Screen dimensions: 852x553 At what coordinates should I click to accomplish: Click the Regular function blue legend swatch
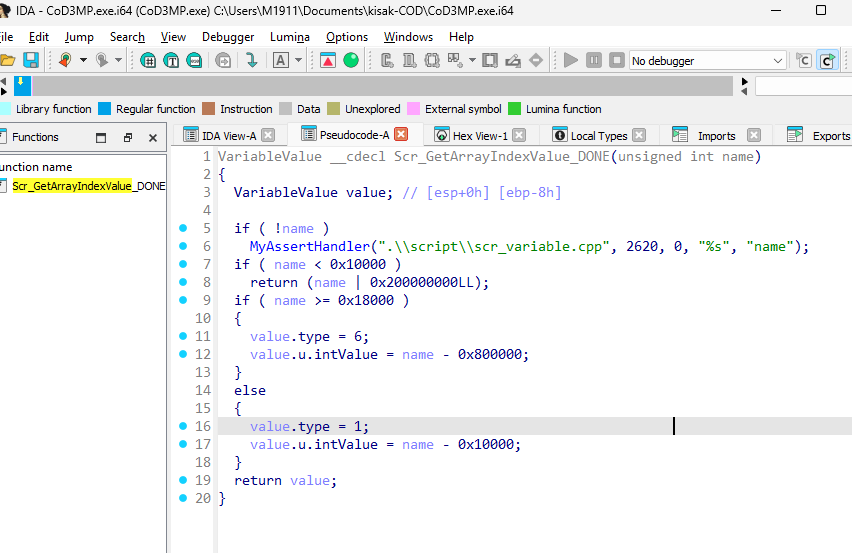coord(104,109)
